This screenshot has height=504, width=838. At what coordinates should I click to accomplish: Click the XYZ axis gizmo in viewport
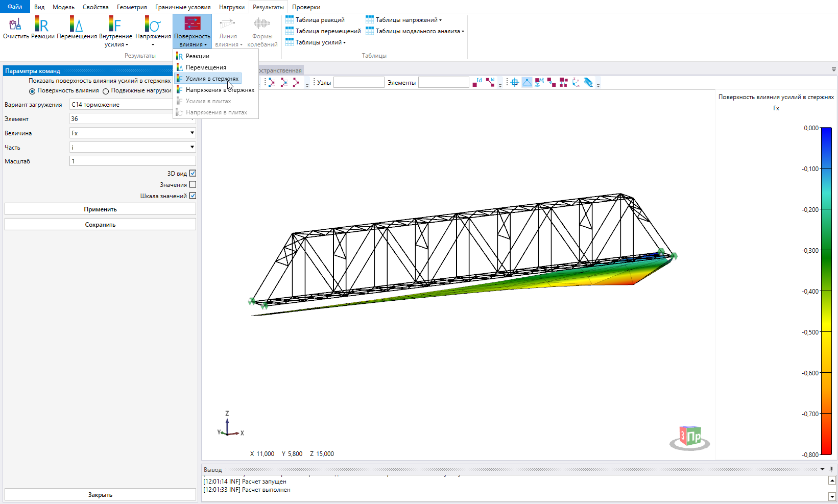pyautogui.click(x=230, y=425)
